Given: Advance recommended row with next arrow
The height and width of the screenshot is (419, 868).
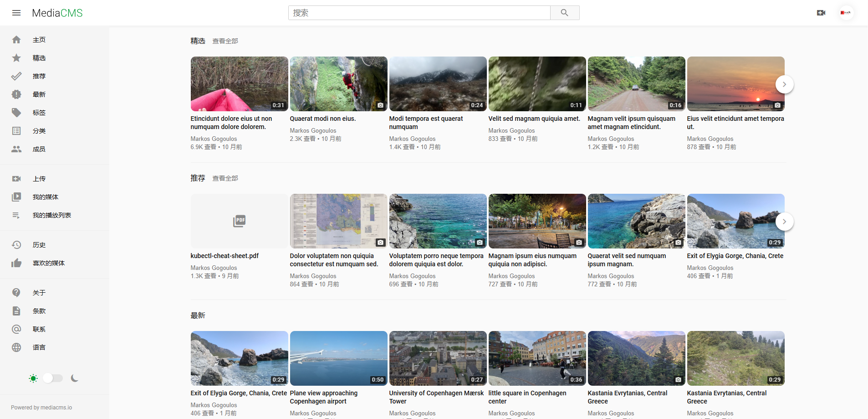Looking at the screenshot, I should 784,222.
